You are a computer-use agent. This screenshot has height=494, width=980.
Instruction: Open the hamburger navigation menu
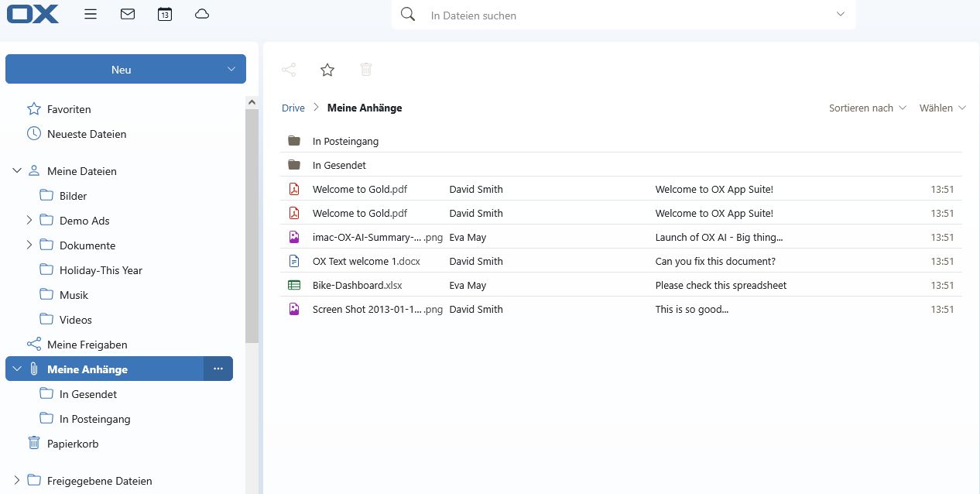click(x=91, y=14)
